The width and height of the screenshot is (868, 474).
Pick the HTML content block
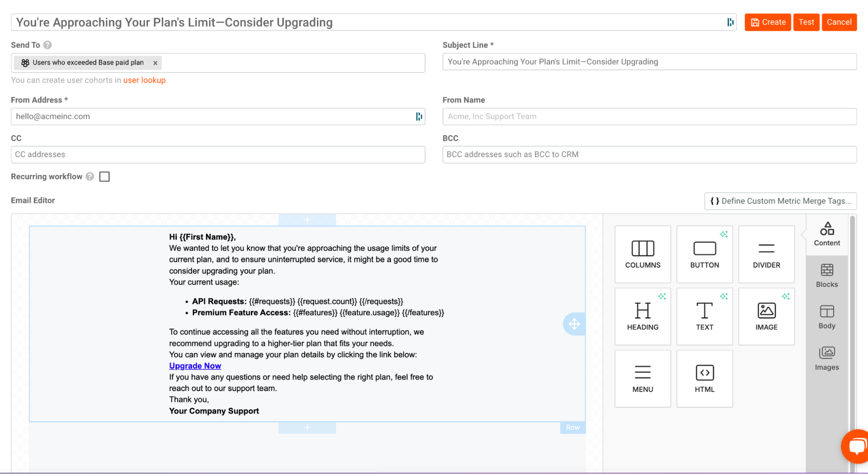pyautogui.click(x=704, y=379)
